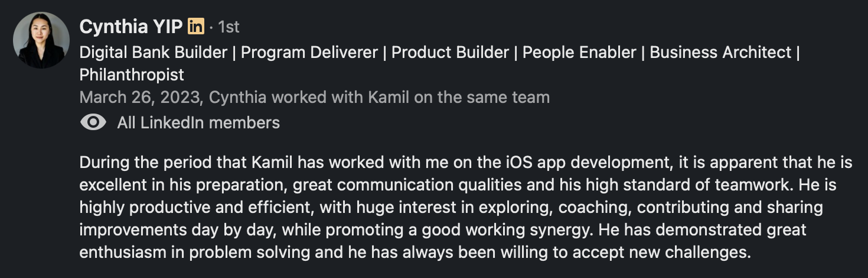Image resolution: width=868 pixels, height=278 pixels.
Task: Click the gold LinkedIn Premium badge icon
Action: point(196,27)
